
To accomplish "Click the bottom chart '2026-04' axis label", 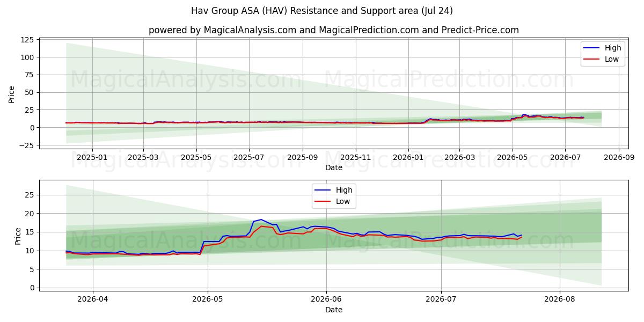I will [93, 299].
